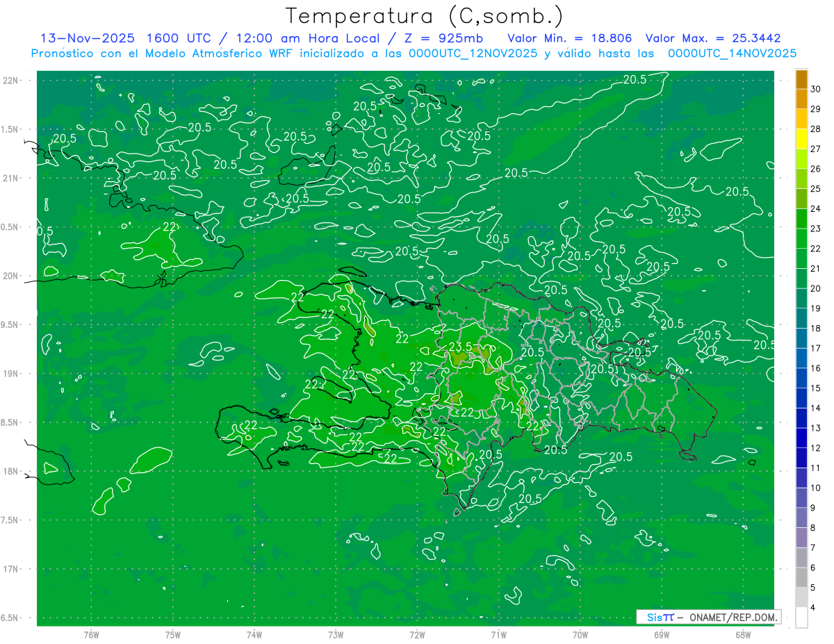834x644 pixels.
Task: Pick the gray legend swatch between 5 and 6
Action: pyautogui.click(x=801, y=578)
